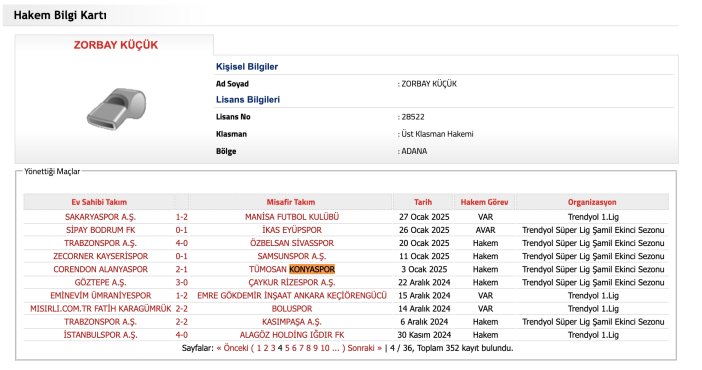Select the ADANA region value

[x=414, y=151]
